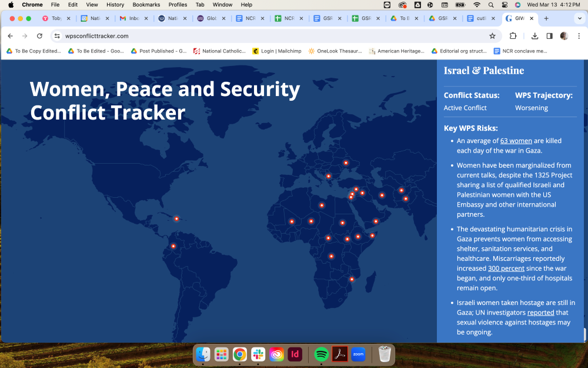Select the Mali conflict marker on map
Viewport: 588px width, 368px height.
tap(292, 221)
